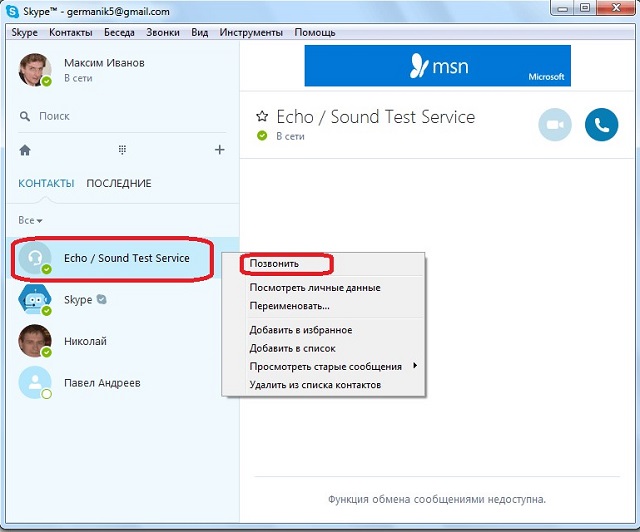Click the blue audio call button
This screenshot has height=532, width=640.
[x=601, y=124]
